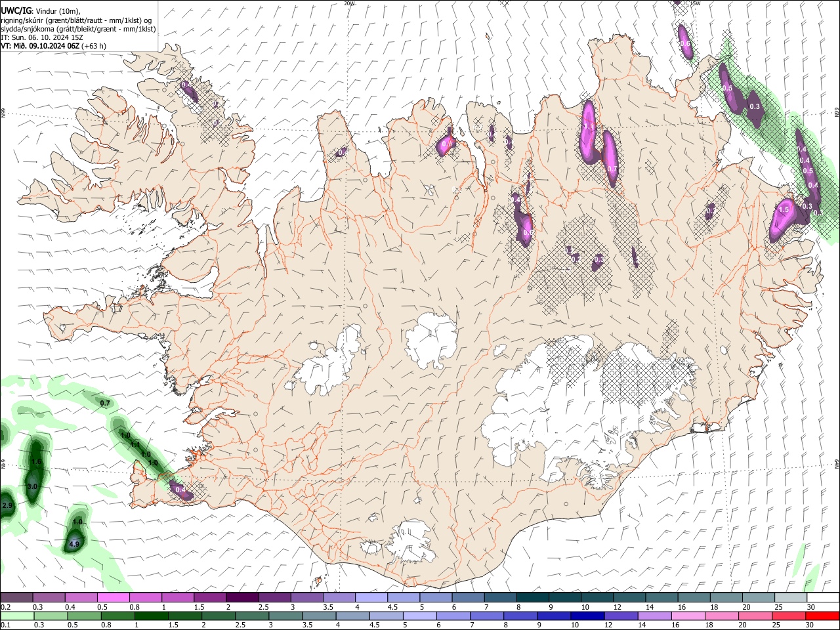The width and height of the screenshot is (840, 630).
Task: Select the lavender 14 mm swatch on rain scale
Action: click(655, 616)
